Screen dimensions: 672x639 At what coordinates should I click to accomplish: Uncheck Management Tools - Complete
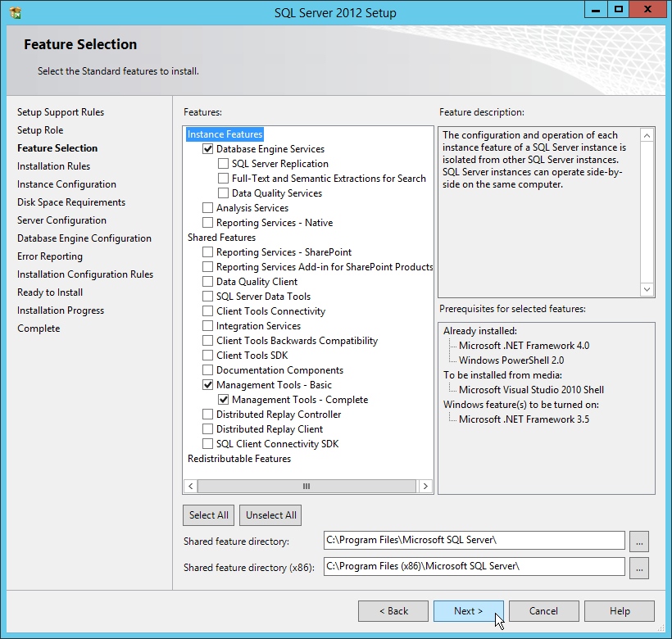(x=223, y=400)
